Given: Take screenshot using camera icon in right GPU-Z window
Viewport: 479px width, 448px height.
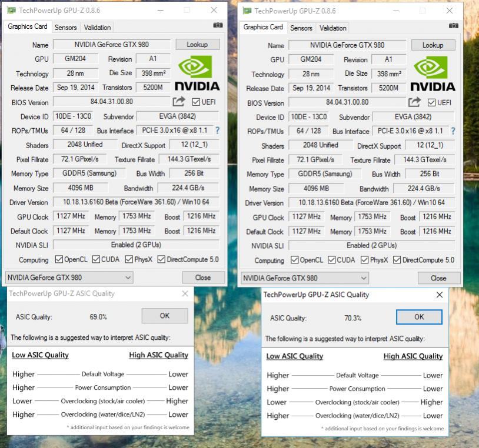Looking at the screenshot, I should click(x=453, y=26).
